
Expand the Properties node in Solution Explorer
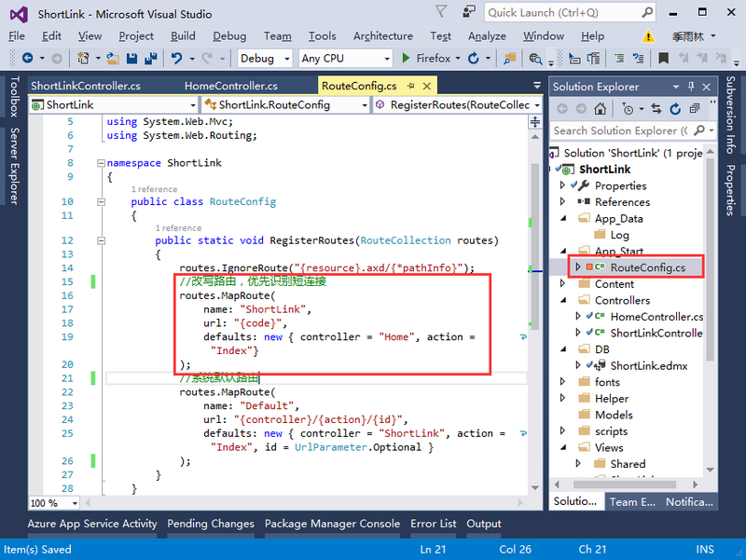pos(562,184)
